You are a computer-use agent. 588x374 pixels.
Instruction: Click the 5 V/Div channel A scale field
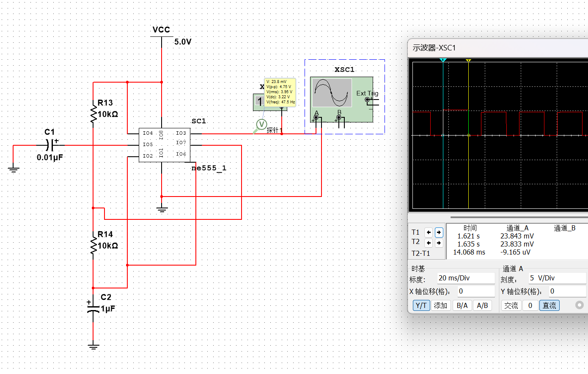coord(557,278)
